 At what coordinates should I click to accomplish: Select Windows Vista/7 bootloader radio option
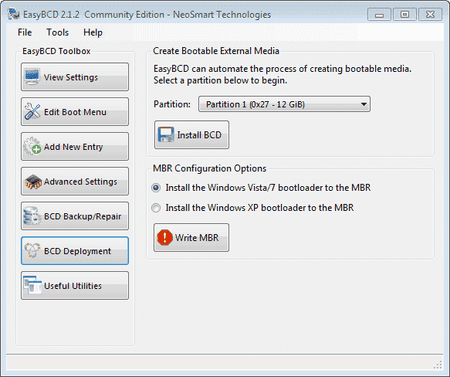[x=156, y=188]
